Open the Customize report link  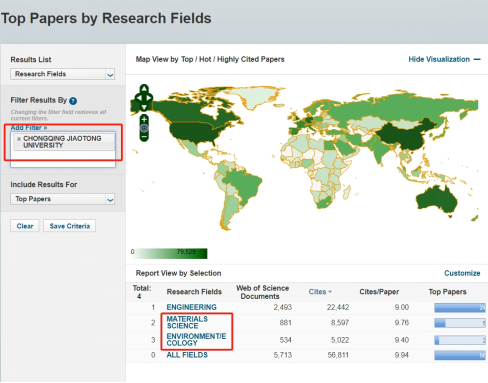click(462, 273)
